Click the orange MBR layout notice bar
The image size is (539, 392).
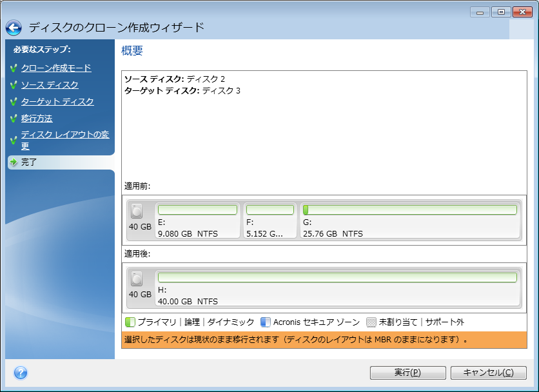324,340
